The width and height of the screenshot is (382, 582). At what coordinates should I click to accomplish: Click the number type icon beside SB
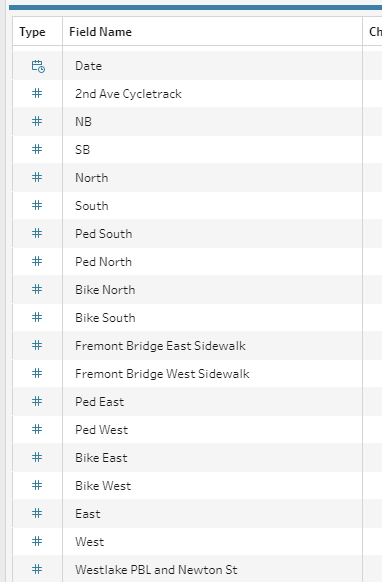[37, 149]
